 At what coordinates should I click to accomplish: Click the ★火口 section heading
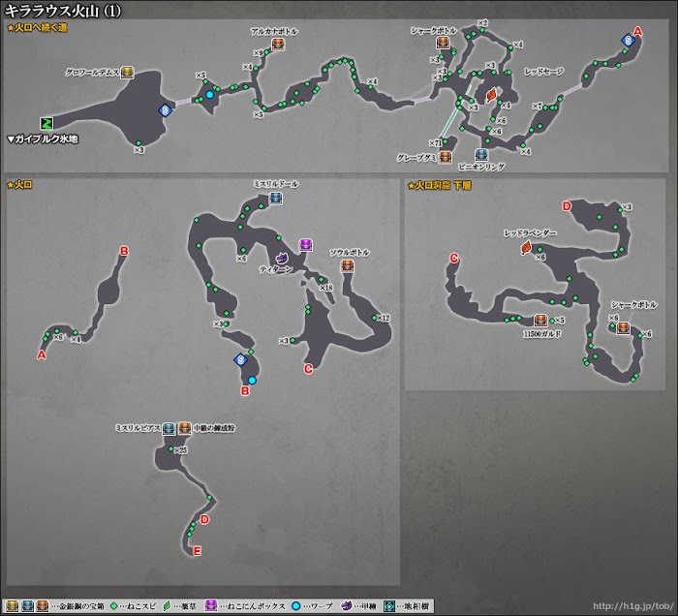tap(19, 185)
